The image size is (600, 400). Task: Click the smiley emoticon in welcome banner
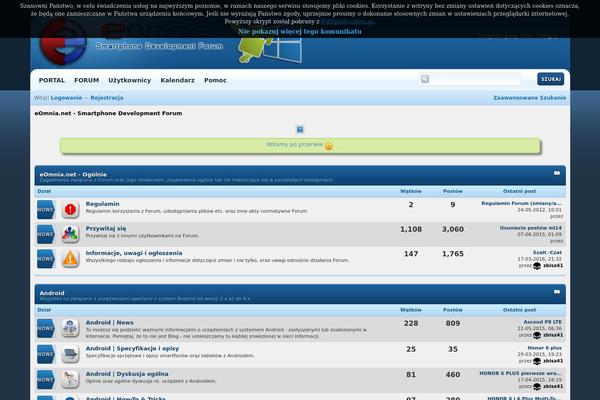coord(329,146)
